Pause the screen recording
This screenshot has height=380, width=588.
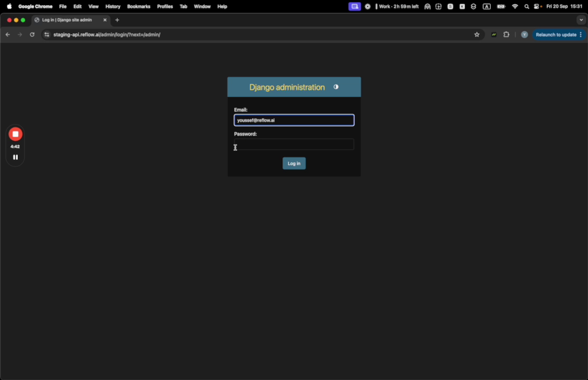tap(15, 157)
